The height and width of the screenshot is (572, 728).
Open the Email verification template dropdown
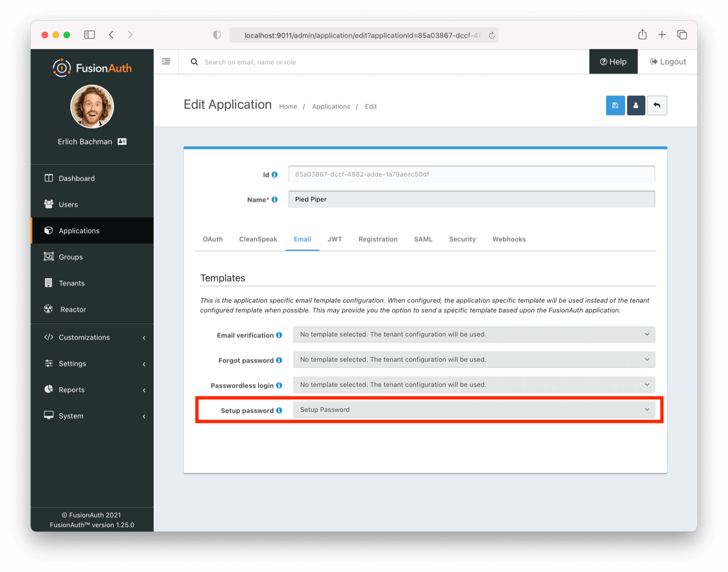(x=474, y=334)
